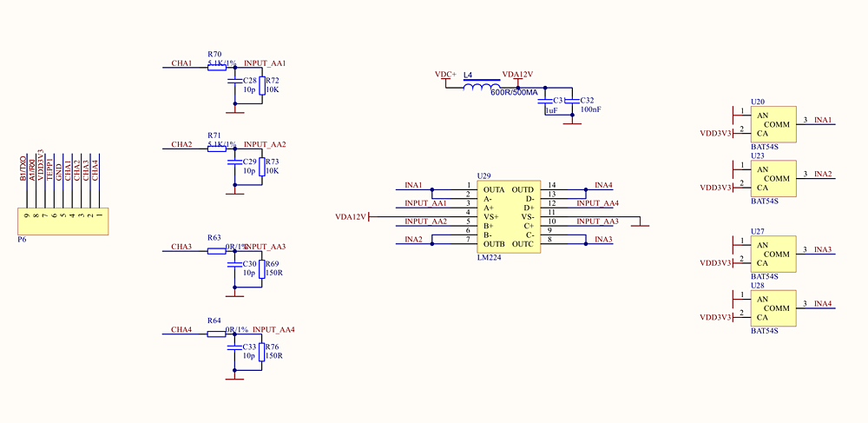Click resistor R63 symbol
Screen dimensions: 868x423
pos(216,251)
